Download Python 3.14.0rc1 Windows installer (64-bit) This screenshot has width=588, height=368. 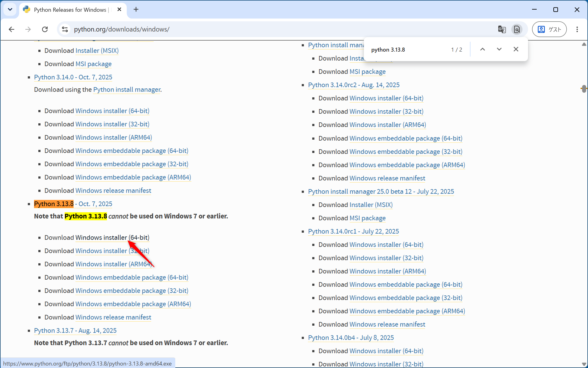click(x=386, y=245)
